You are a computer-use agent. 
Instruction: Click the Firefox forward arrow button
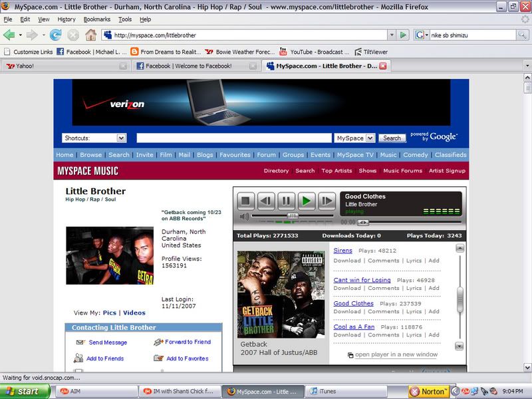(32, 35)
